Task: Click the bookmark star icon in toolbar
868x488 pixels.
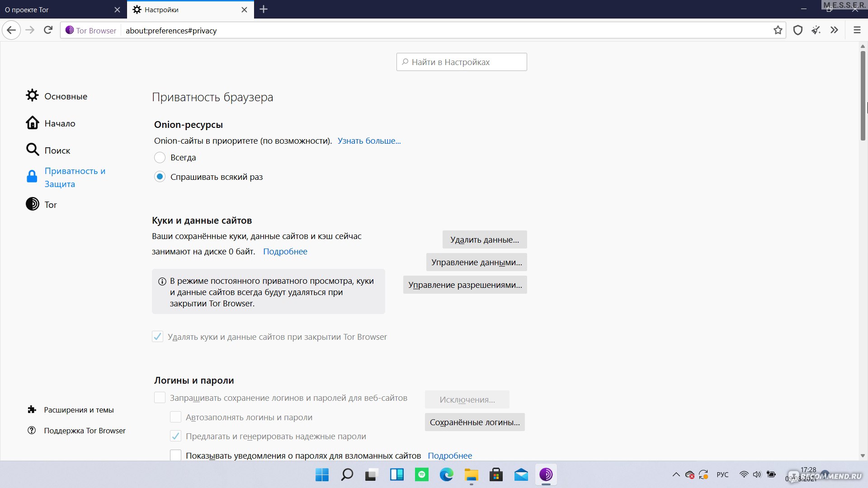Action: [778, 30]
